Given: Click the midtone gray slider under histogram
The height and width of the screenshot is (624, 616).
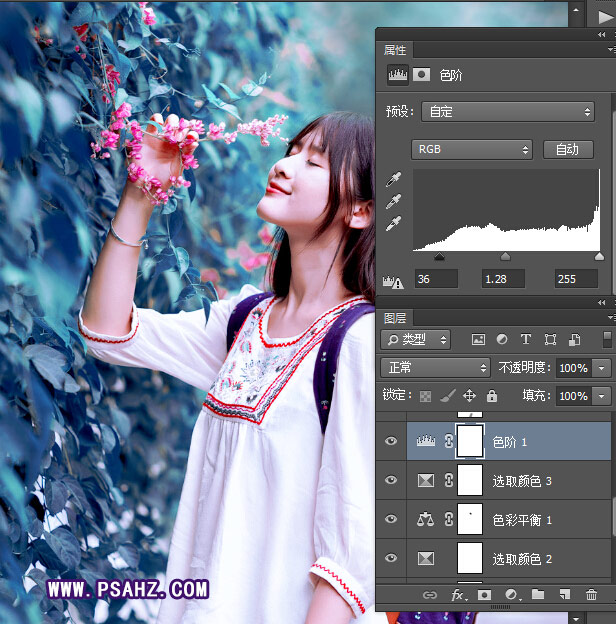Looking at the screenshot, I should pos(505,257).
